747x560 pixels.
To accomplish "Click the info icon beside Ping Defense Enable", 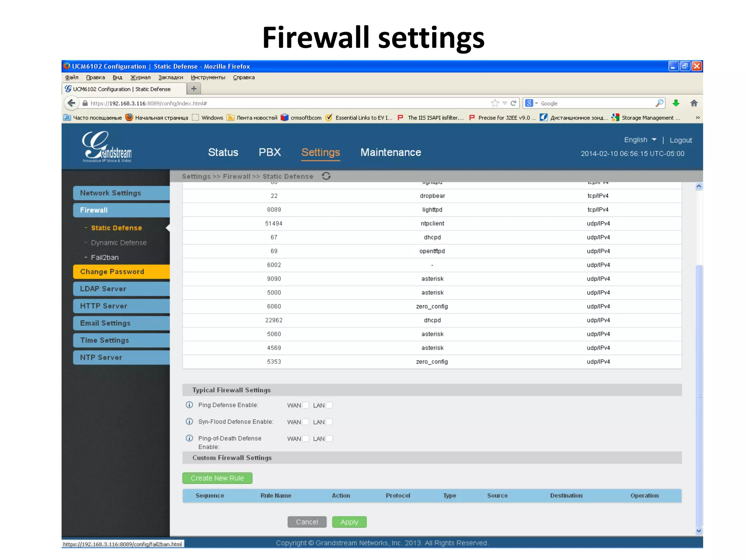I will 189,405.
